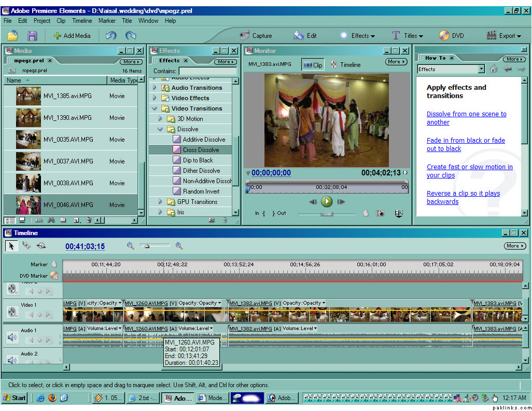Select the Razor tool in Timeline

pyautogui.click(x=26, y=246)
